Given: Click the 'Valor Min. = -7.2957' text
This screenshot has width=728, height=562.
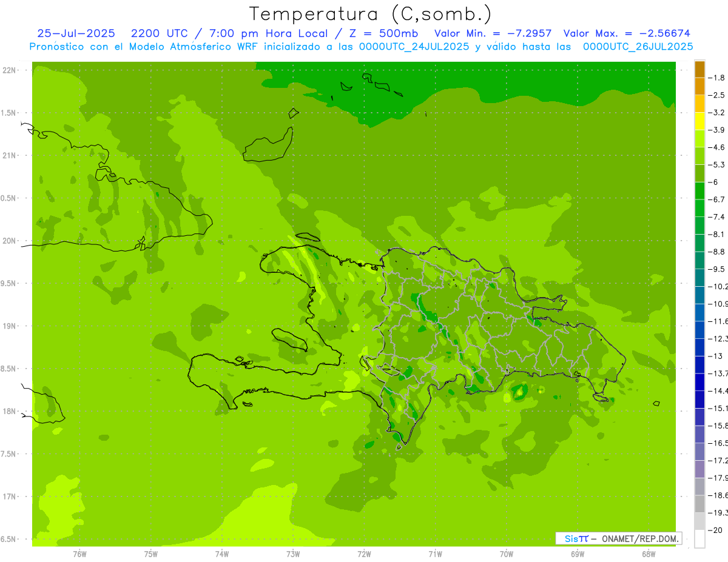Looking at the screenshot, I should 493,33.
